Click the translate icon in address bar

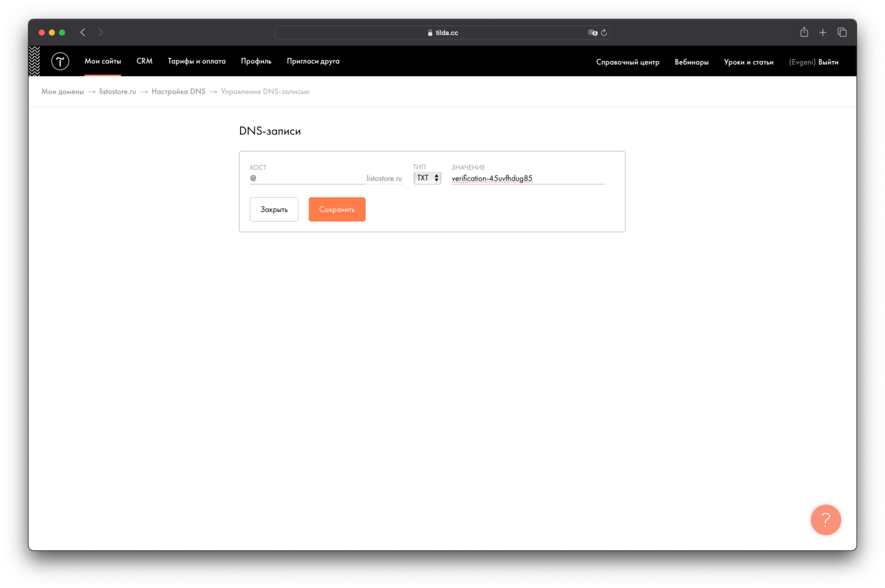pyautogui.click(x=593, y=33)
